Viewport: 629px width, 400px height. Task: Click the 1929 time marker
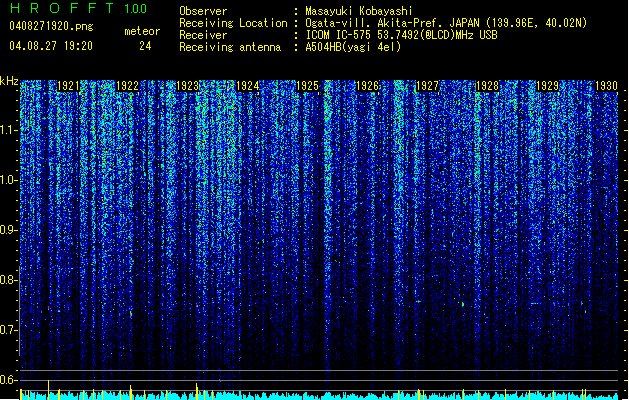[x=548, y=86]
